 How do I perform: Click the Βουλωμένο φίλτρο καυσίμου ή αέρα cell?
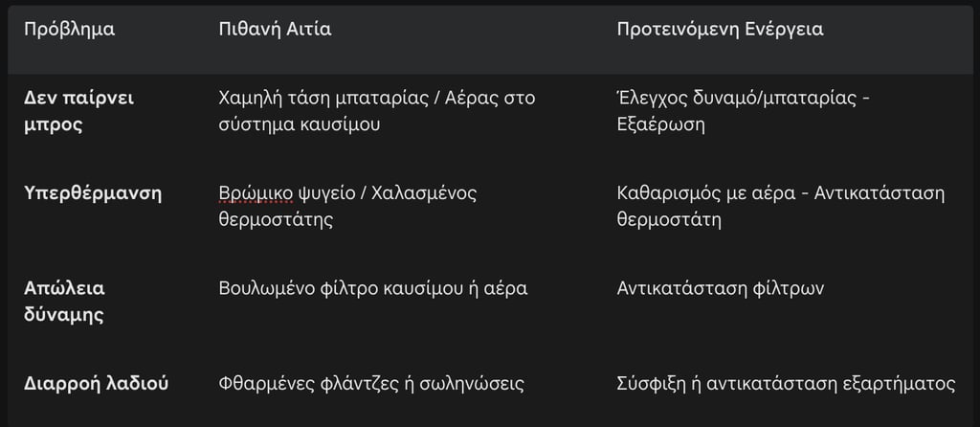point(373,288)
